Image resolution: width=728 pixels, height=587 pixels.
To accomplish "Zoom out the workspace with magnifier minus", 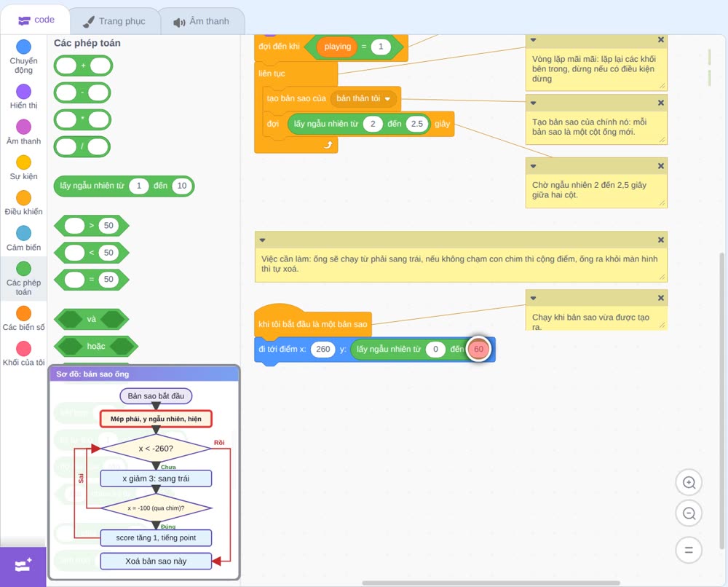I will pyautogui.click(x=689, y=513).
